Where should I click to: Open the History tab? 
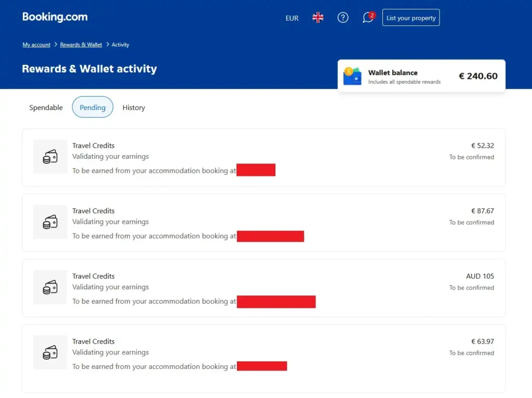tap(134, 107)
